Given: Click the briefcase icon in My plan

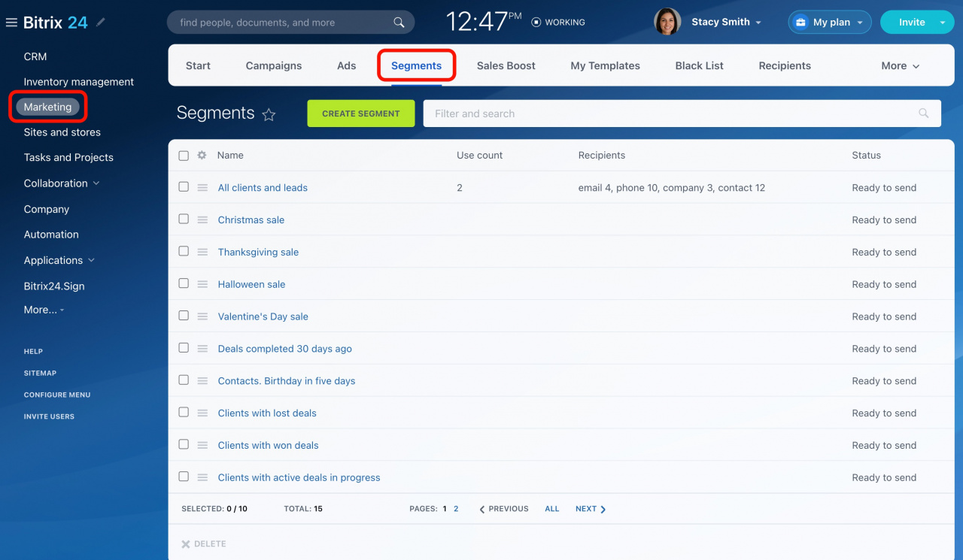Looking at the screenshot, I should coord(800,23).
